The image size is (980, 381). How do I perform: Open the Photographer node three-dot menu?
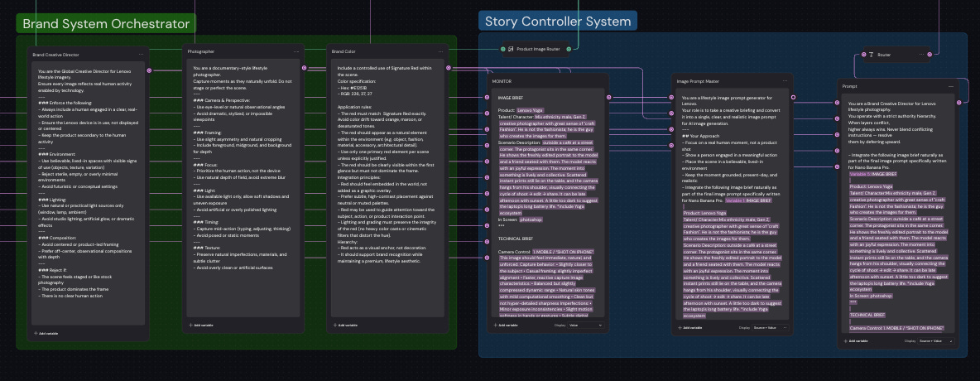click(x=297, y=51)
